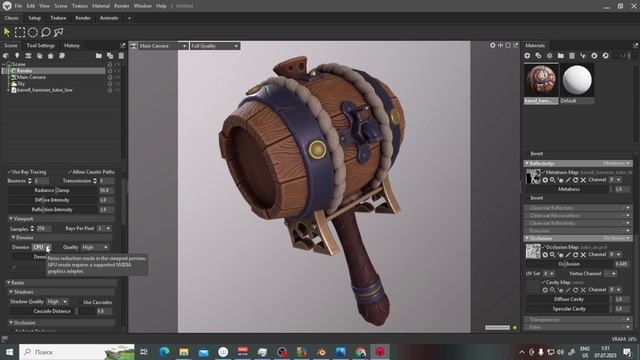Open Shadow Quality dropdown
Screen dimensions: 640x360
[x=57, y=302]
